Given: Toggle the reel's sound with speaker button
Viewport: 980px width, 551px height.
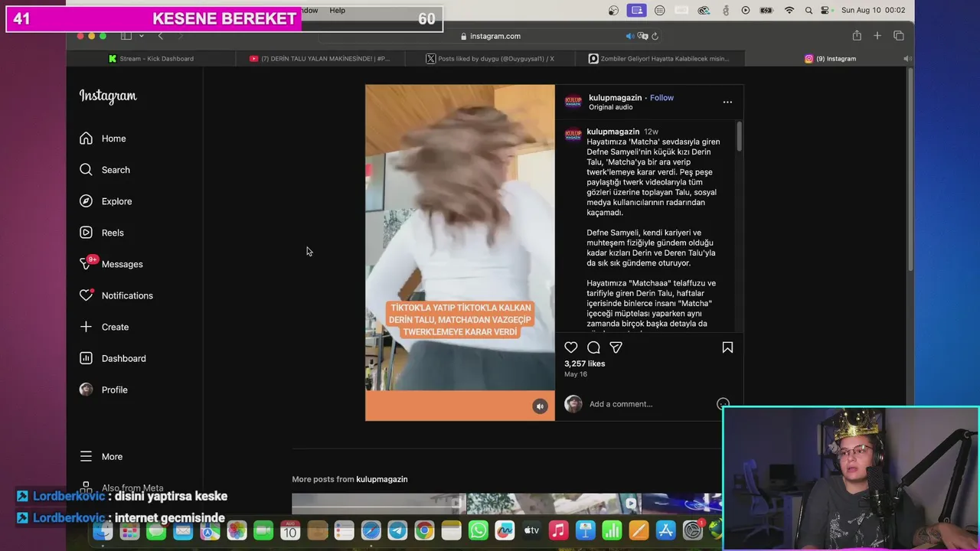Looking at the screenshot, I should [540, 406].
